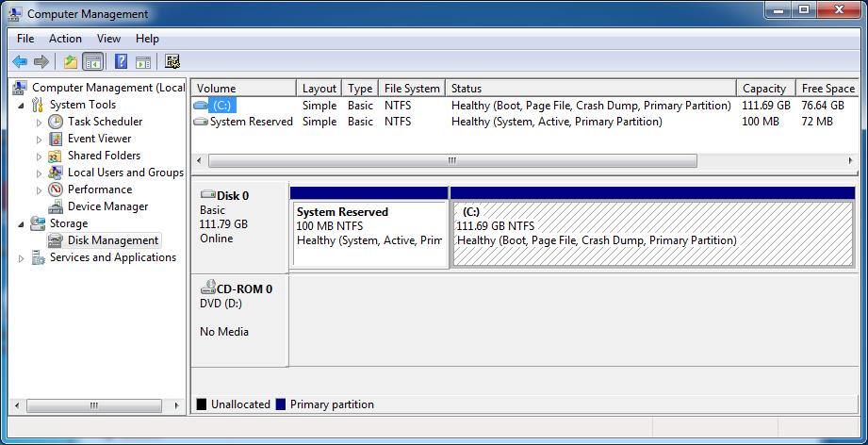The width and height of the screenshot is (868, 445).
Task: Open the View menu
Action: tap(108, 39)
